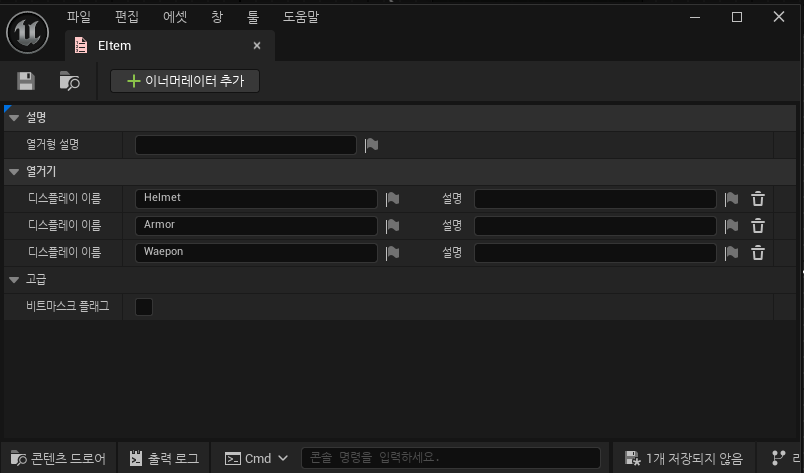Click the Armor display name field
Image resolution: width=804 pixels, height=473 pixels.
pos(256,226)
